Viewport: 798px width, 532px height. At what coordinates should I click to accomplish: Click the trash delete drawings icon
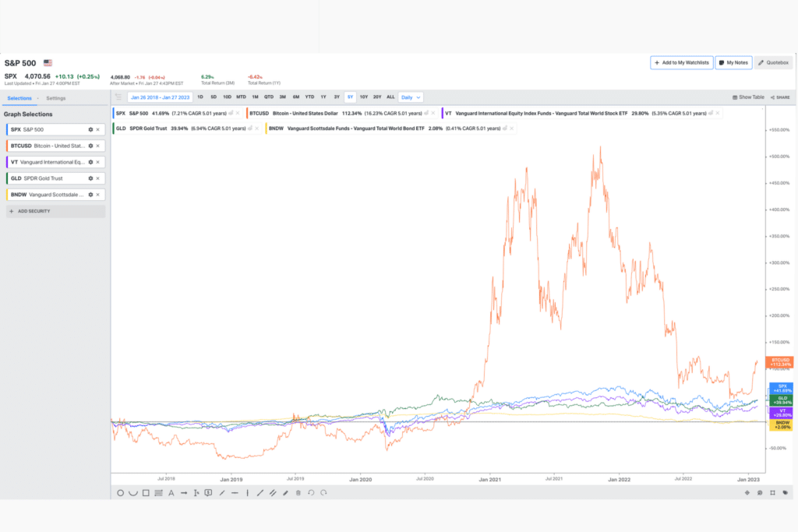[x=298, y=493]
